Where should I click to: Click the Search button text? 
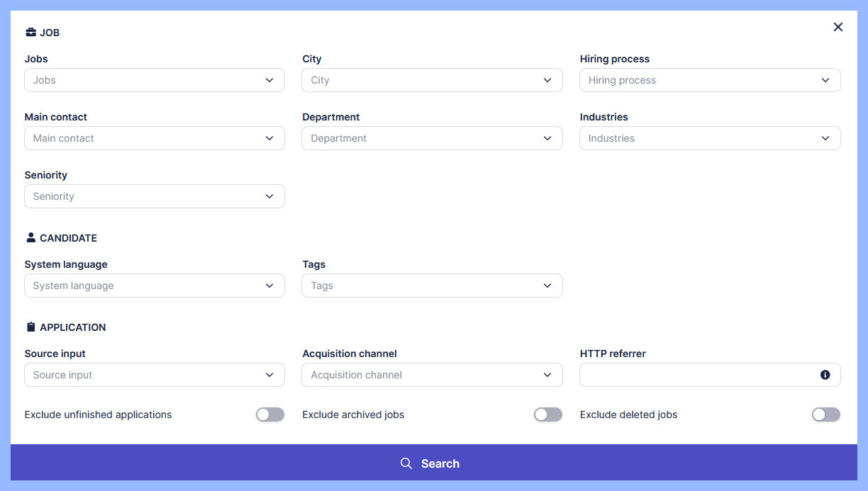click(x=440, y=463)
